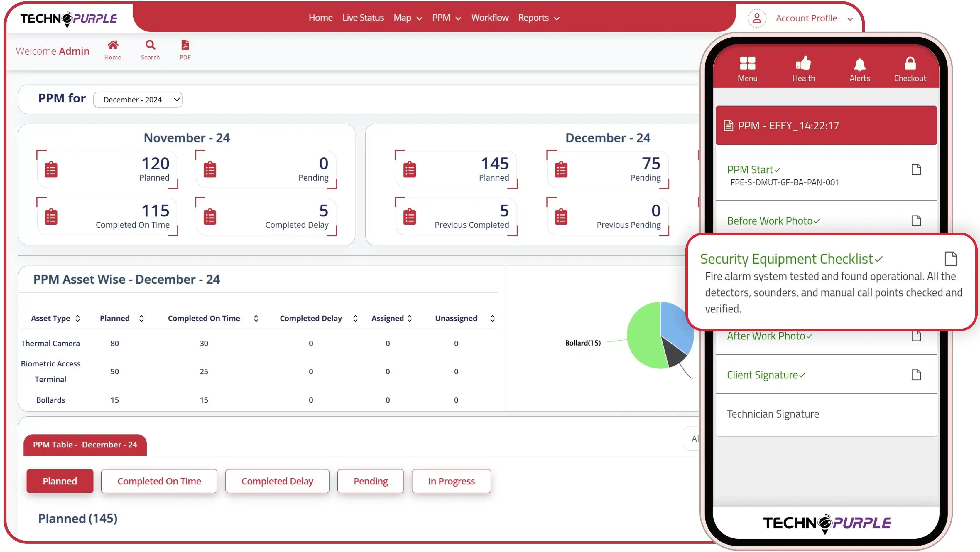Click the Home icon in the toolbar

(113, 45)
